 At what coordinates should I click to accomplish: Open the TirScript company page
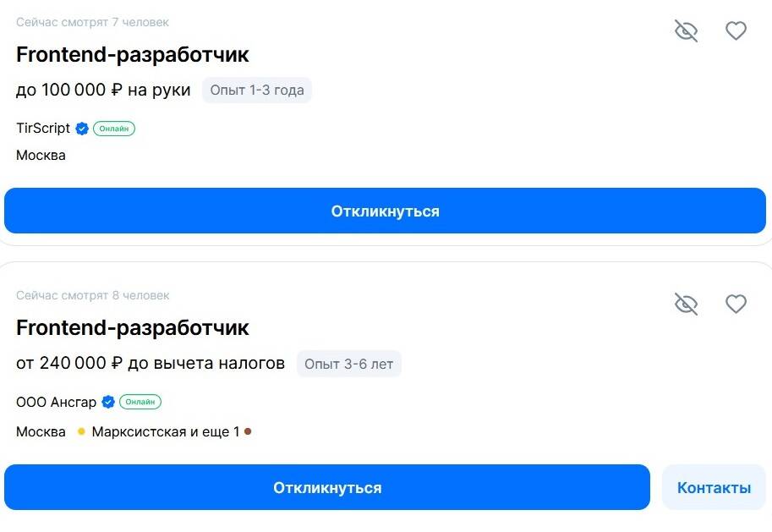(43, 128)
